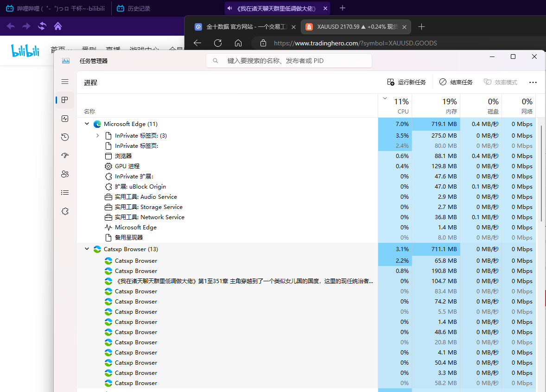
Task: Close the 金十数据 Edge tab
Action: pos(293,27)
